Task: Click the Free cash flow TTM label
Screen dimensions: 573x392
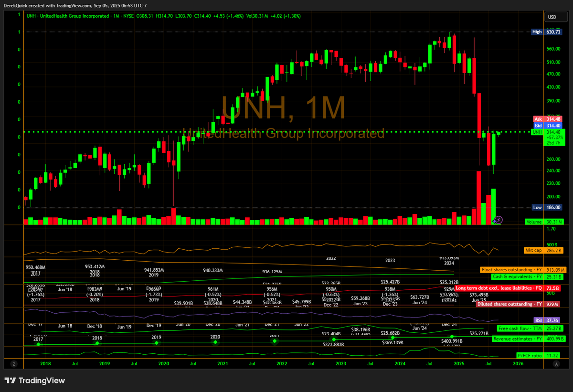Action: pyautogui.click(x=530, y=328)
